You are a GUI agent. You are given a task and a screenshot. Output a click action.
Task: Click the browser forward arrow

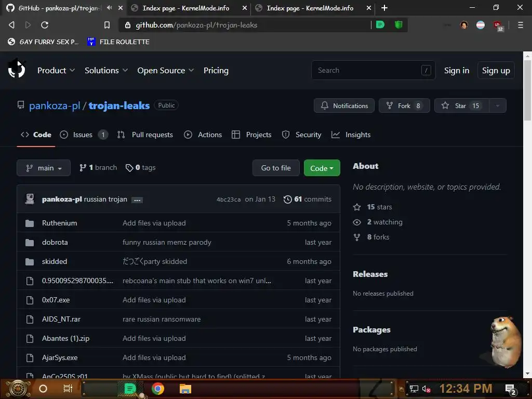click(x=28, y=25)
